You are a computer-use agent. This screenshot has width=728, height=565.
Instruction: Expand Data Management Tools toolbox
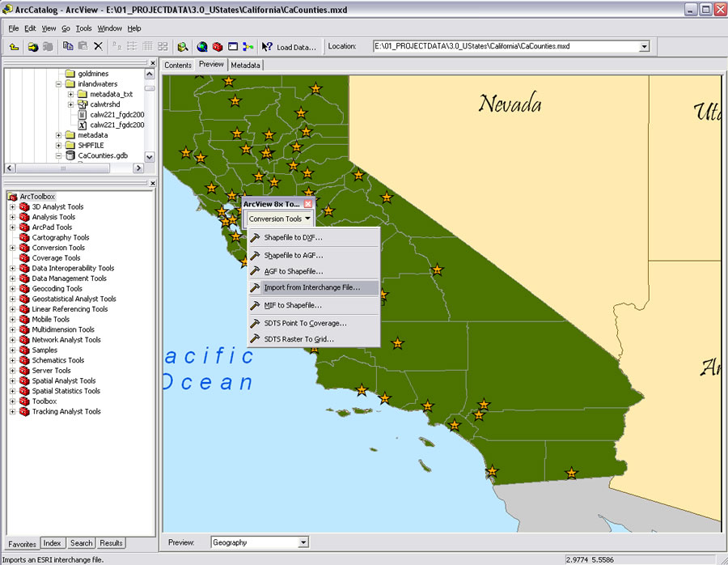(x=12, y=278)
